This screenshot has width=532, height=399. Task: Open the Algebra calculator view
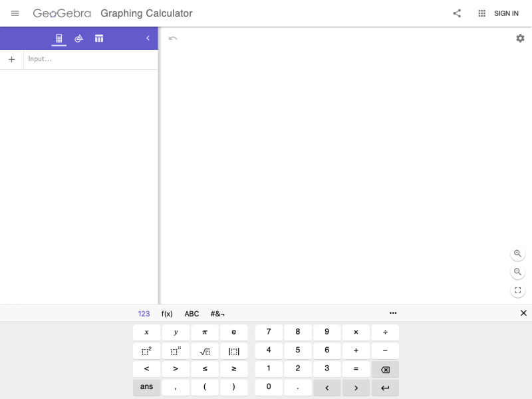[x=59, y=38]
